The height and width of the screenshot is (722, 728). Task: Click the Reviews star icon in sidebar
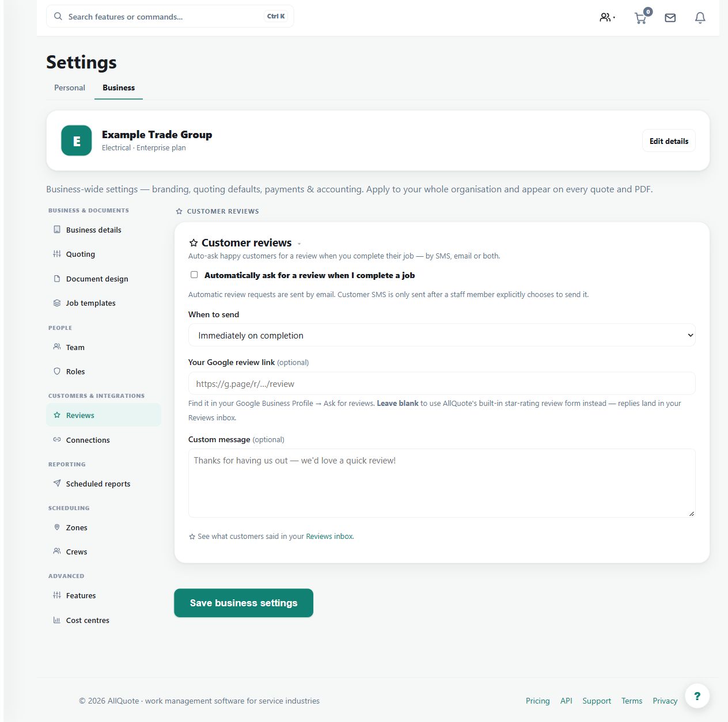pos(57,415)
